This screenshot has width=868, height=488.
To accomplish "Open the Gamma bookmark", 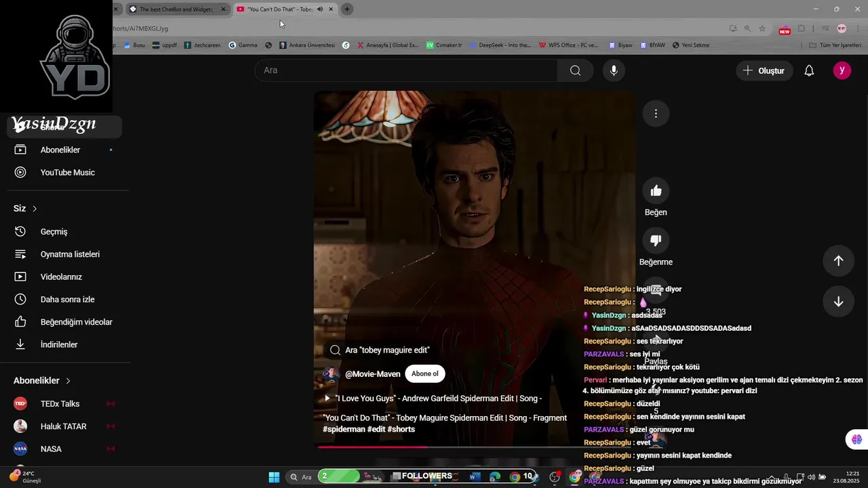I will pos(243,45).
